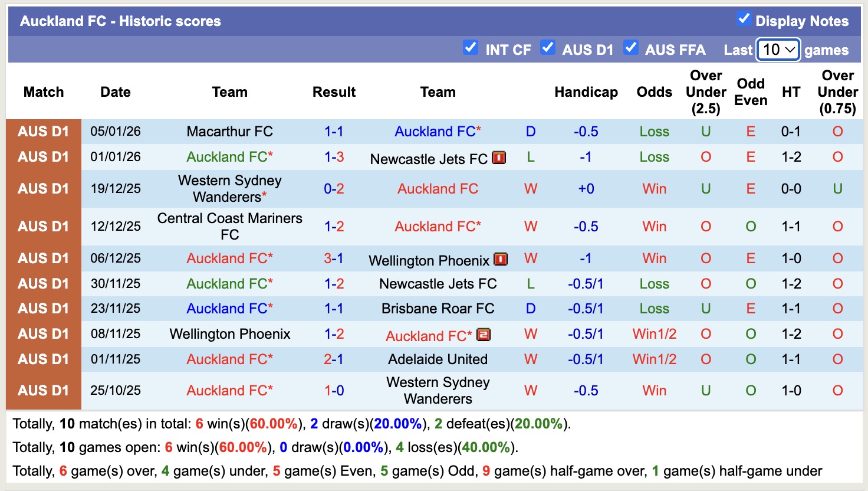Click the AUS D1 badge on the 25/10 row
This screenshot has height=491, width=868.
tap(43, 390)
